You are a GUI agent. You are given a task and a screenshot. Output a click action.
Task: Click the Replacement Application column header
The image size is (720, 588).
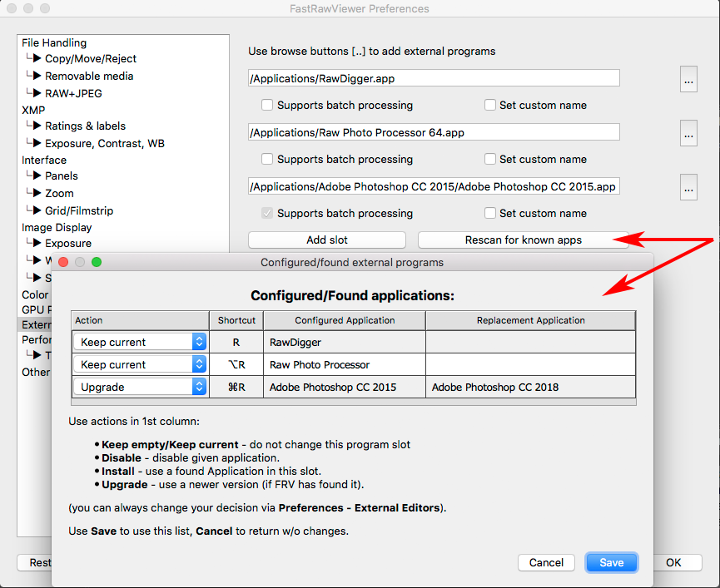click(x=530, y=320)
